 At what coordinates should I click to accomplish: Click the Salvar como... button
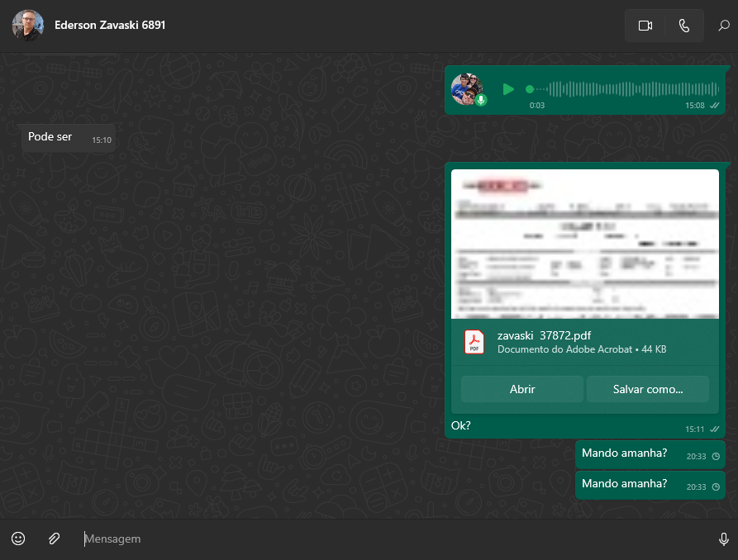(647, 389)
